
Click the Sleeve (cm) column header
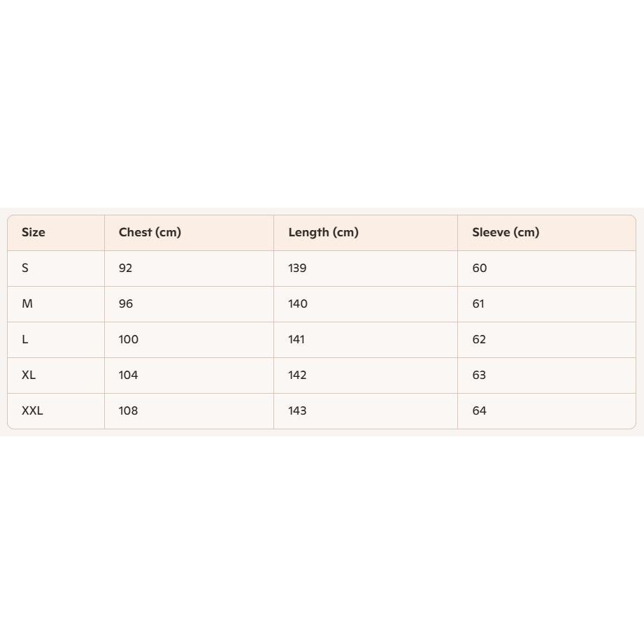pyautogui.click(x=506, y=232)
